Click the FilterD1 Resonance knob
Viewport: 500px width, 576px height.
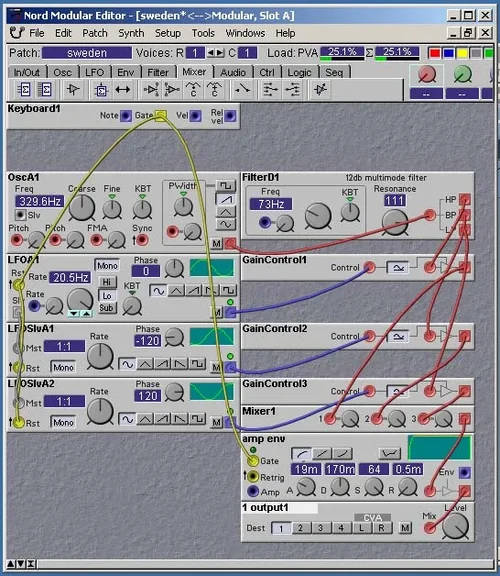(x=395, y=223)
